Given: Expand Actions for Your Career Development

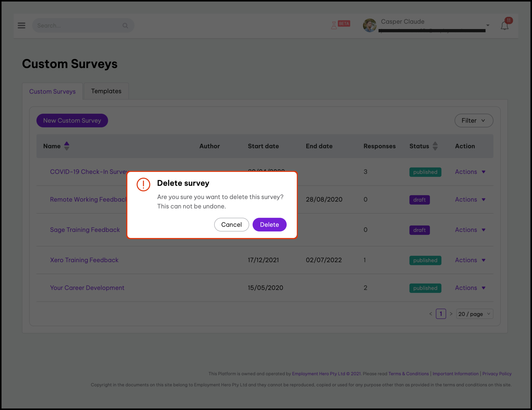Looking at the screenshot, I should 470,288.
